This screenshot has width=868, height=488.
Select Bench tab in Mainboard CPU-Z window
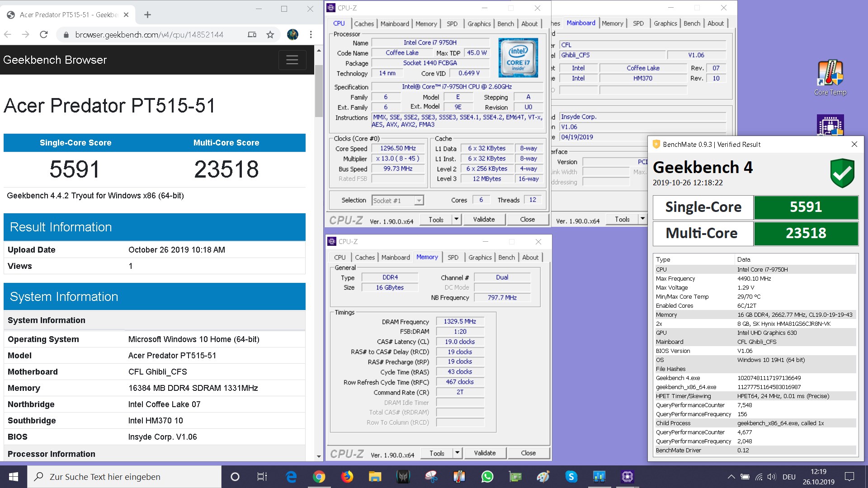(692, 23)
